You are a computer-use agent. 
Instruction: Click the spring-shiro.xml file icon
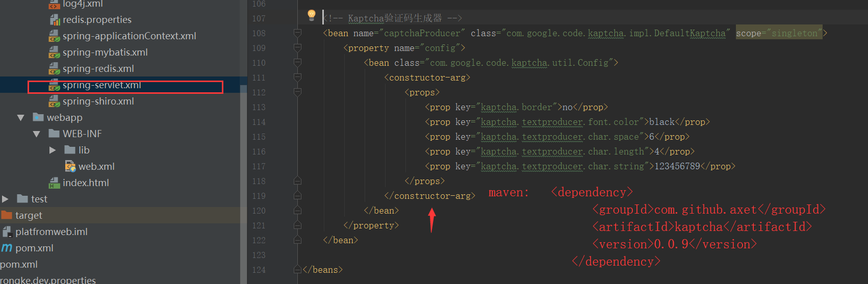[x=54, y=101]
